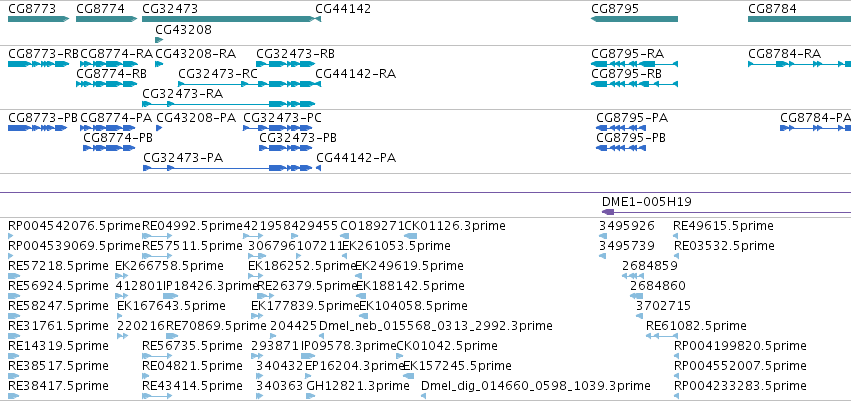Image resolution: width=851 pixels, height=401 pixels.
Task: Choose transcript CG32473-RA
Action: pyautogui.click(x=228, y=104)
